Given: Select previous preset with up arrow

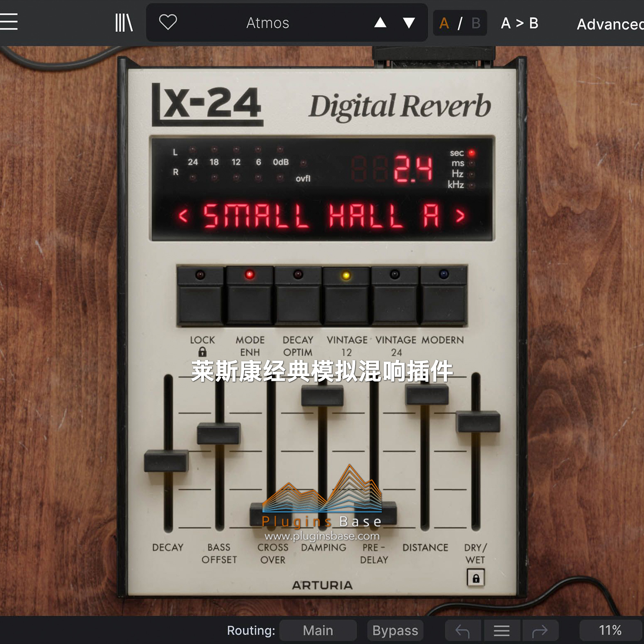Looking at the screenshot, I should pos(380,23).
